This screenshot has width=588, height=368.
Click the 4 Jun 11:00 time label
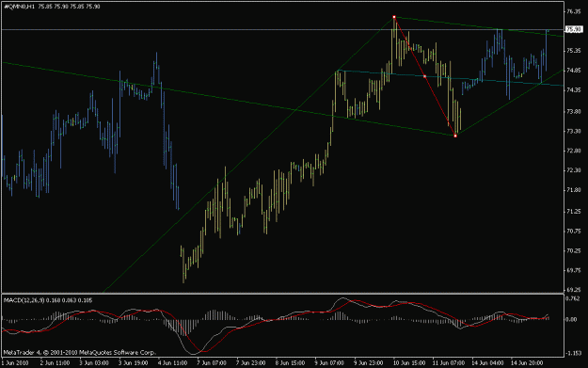click(x=172, y=363)
